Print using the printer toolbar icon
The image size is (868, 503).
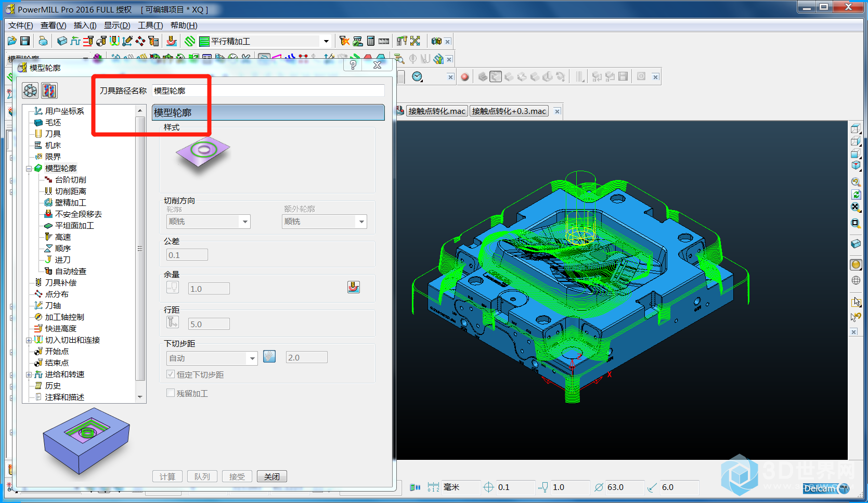43,41
